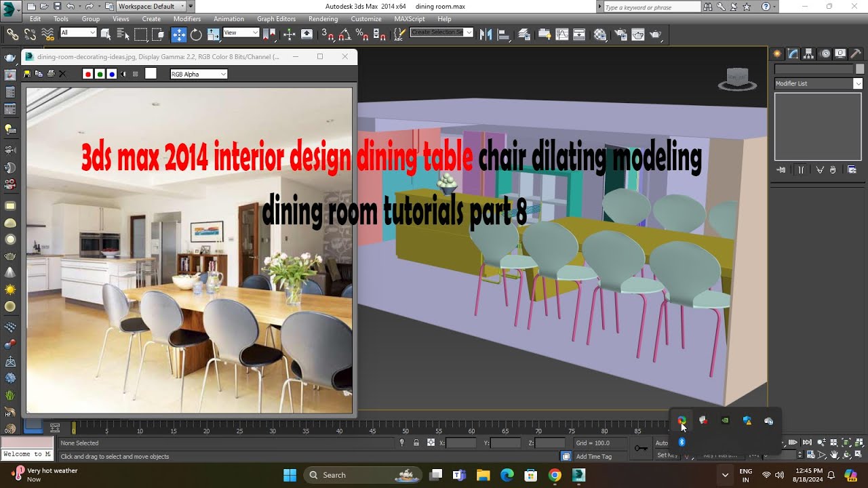Click the ViewCube in the viewport
The height and width of the screenshot is (488, 868).
pos(738,79)
